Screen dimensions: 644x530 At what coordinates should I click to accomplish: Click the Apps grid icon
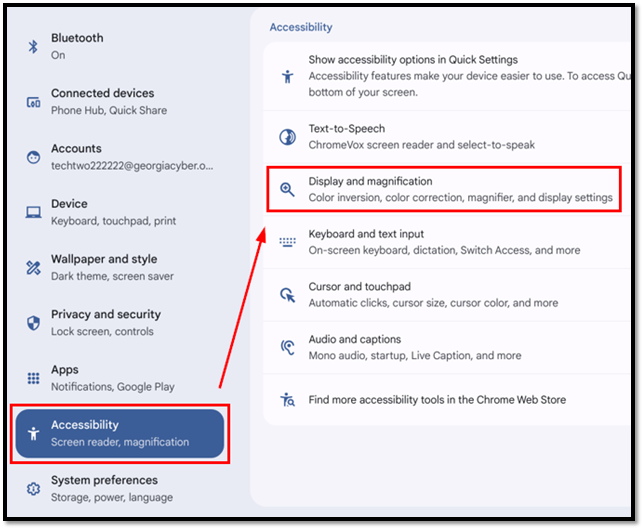33,378
